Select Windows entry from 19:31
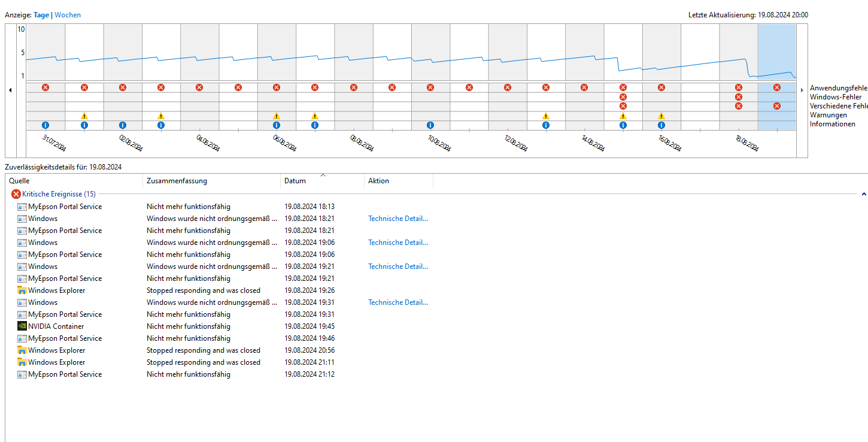The width and height of the screenshot is (868, 442). (43, 302)
